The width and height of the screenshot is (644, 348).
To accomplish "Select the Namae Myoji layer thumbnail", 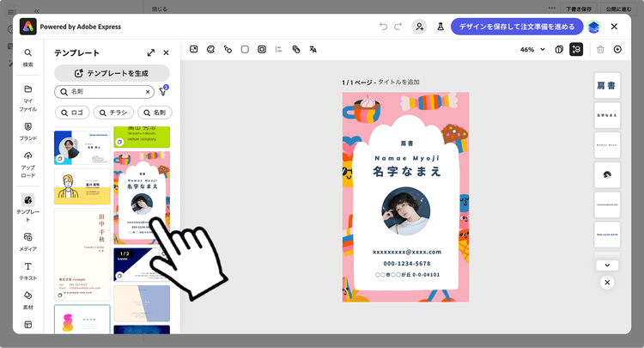I will tap(607, 145).
